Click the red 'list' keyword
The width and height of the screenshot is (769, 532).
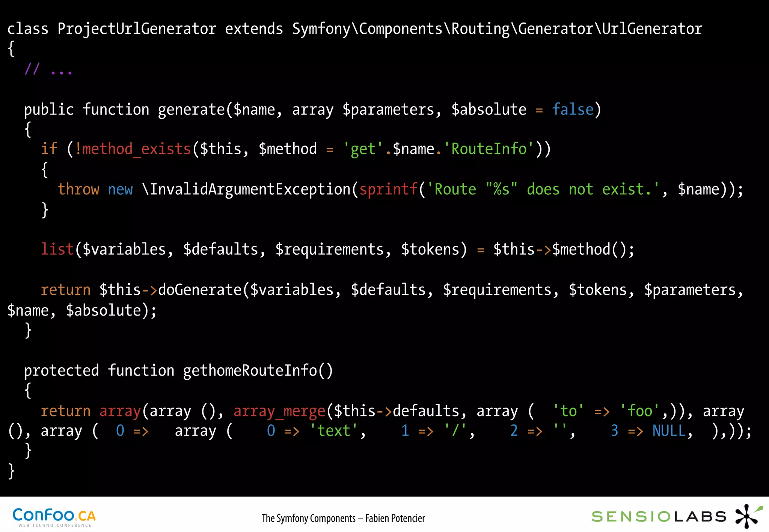click(x=57, y=249)
